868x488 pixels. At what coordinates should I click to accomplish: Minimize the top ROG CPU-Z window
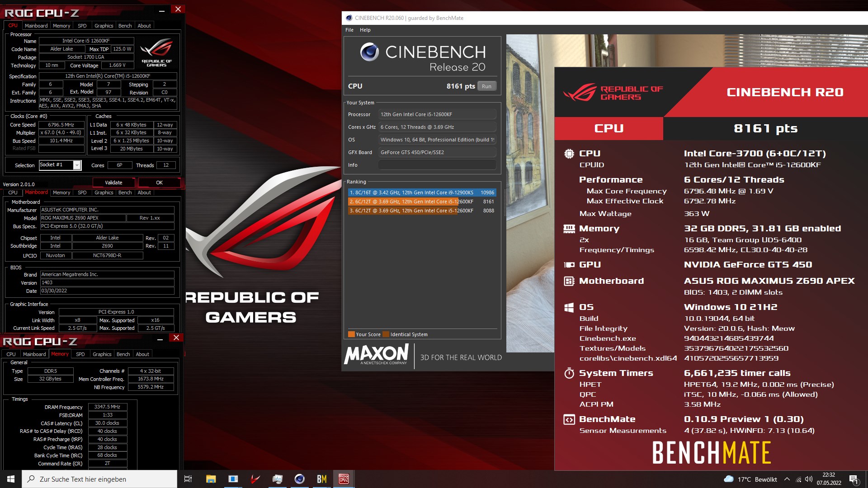tap(162, 10)
